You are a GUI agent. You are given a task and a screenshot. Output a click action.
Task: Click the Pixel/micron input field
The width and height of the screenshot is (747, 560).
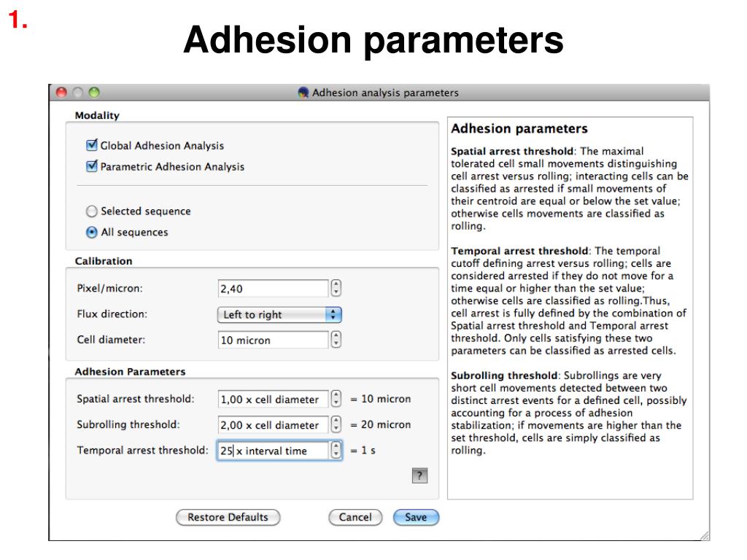(x=273, y=289)
